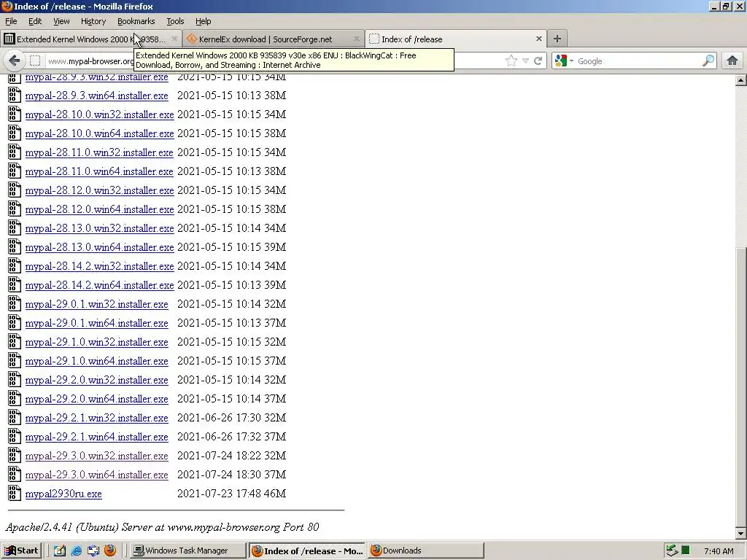
Task: Click the bookmark star icon in URL bar
Action: (x=511, y=61)
